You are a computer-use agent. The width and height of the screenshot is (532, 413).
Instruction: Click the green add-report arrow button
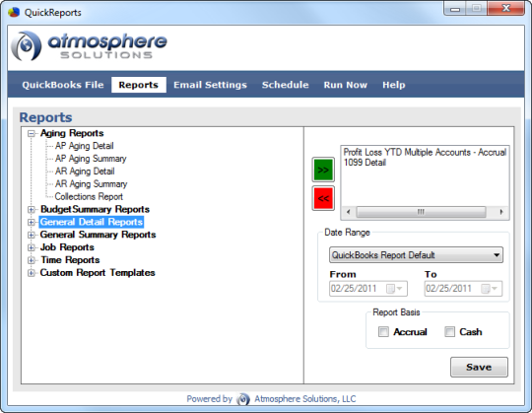(323, 170)
